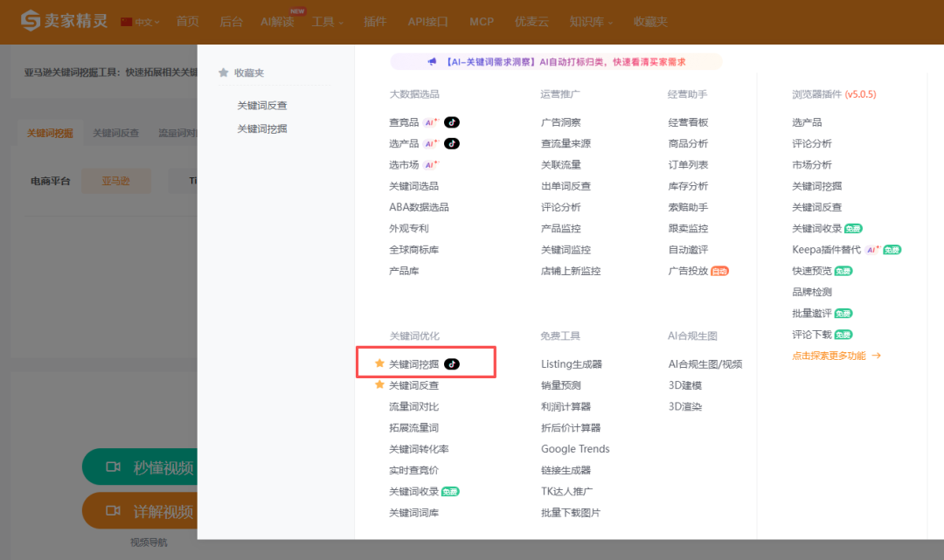Click the 卖家精灵 logo icon
This screenshot has width=944, height=560.
point(30,20)
